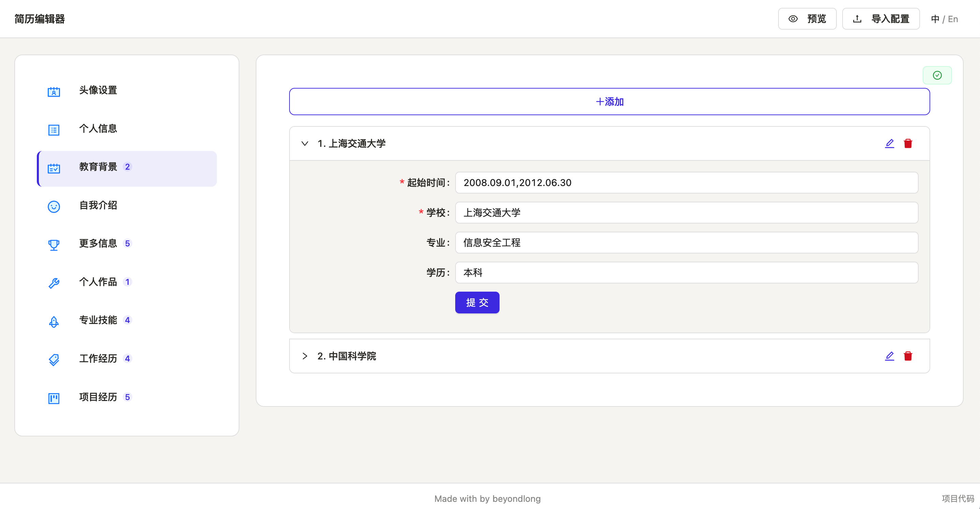The width and height of the screenshot is (980, 509).
Task: Click the 预览 preview button
Action: click(807, 19)
